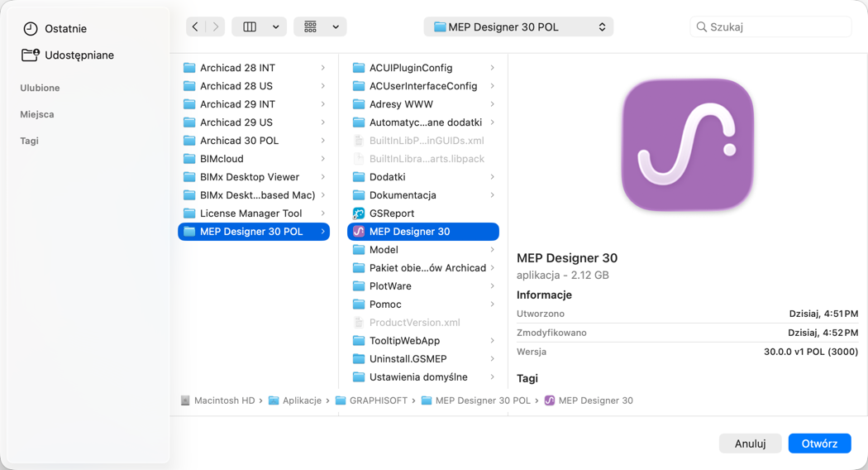Open Ostatnie in the sidebar
Viewport: 868px width, 470px height.
pos(65,28)
